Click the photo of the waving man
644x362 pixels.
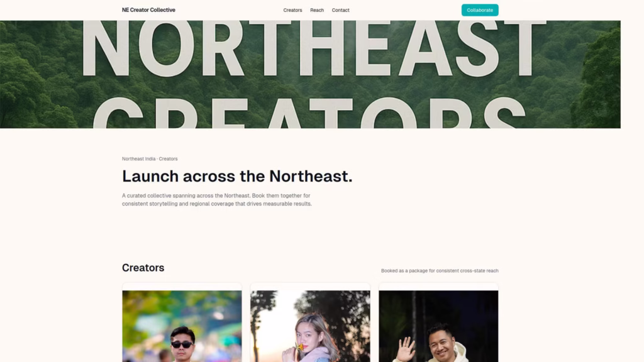tap(439, 327)
